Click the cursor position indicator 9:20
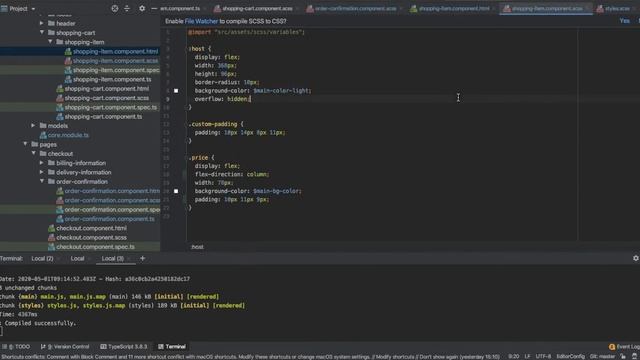 point(514,356)
